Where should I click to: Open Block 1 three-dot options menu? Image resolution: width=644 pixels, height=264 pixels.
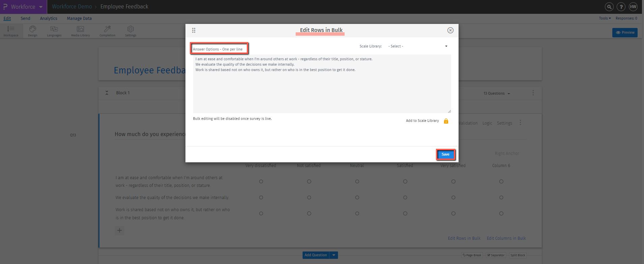533,93
